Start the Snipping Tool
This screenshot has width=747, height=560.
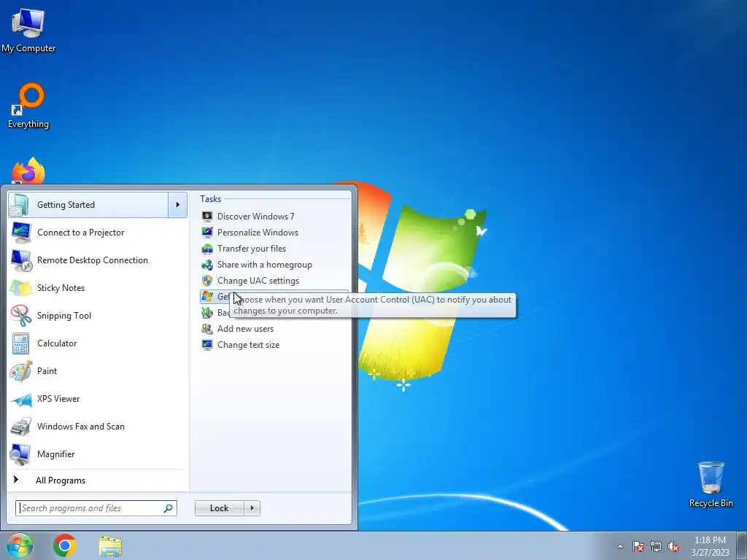tap(98, 316)
